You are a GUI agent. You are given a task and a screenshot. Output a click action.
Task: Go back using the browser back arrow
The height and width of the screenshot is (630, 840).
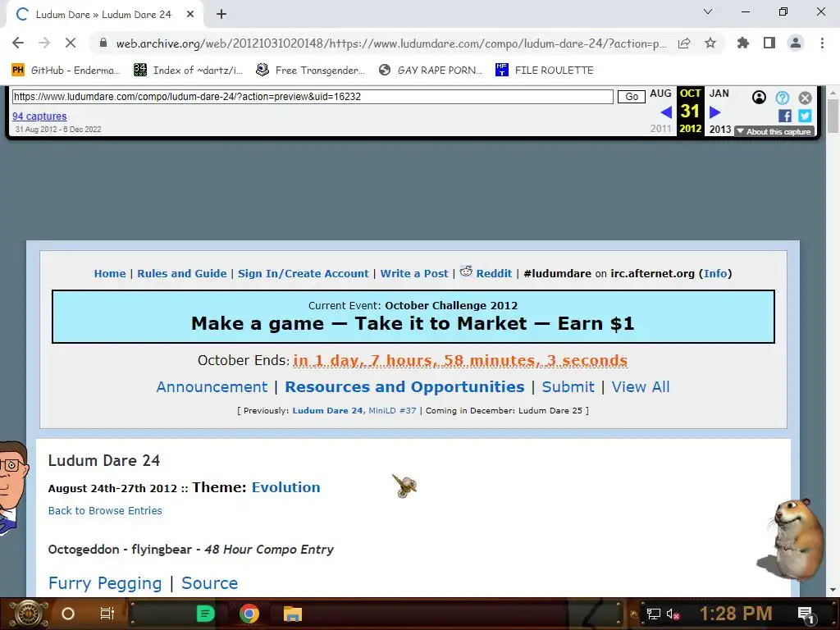(x=18, y=43)
